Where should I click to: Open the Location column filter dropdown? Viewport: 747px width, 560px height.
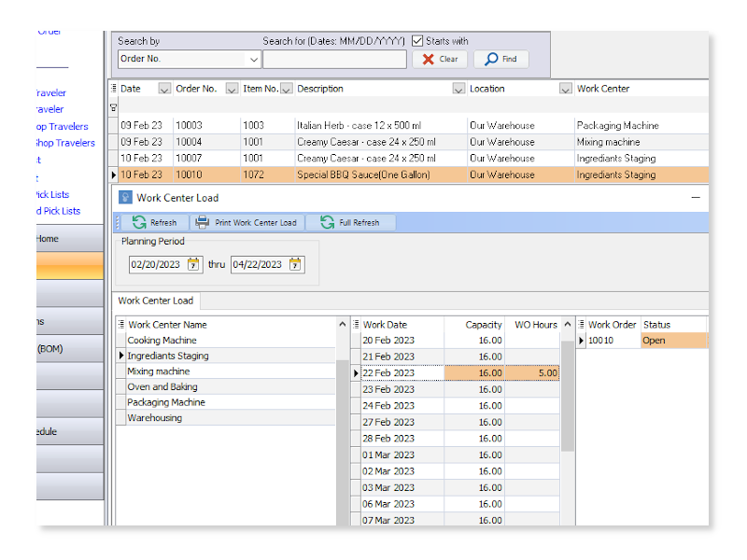coord(565,88)
